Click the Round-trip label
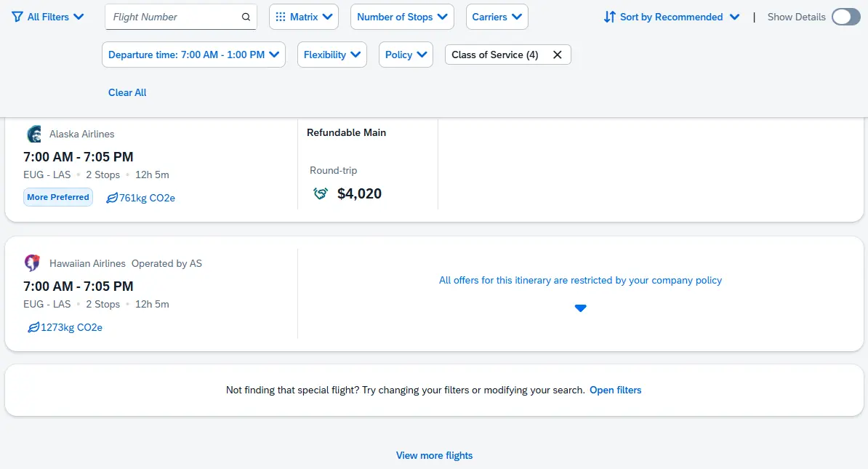 [x=333, y=171]
